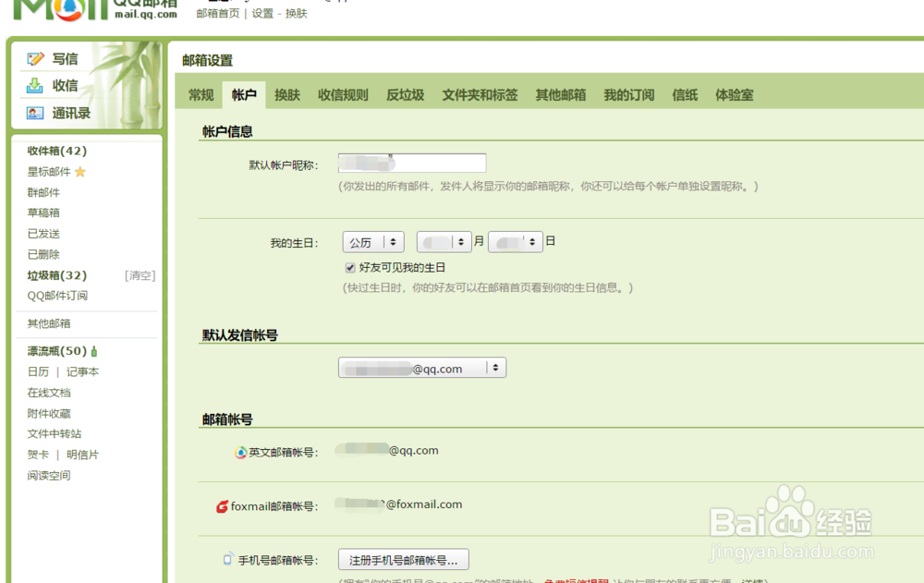Open the 已发送 folder
The image size is (924, 583).
coord(43,234)
